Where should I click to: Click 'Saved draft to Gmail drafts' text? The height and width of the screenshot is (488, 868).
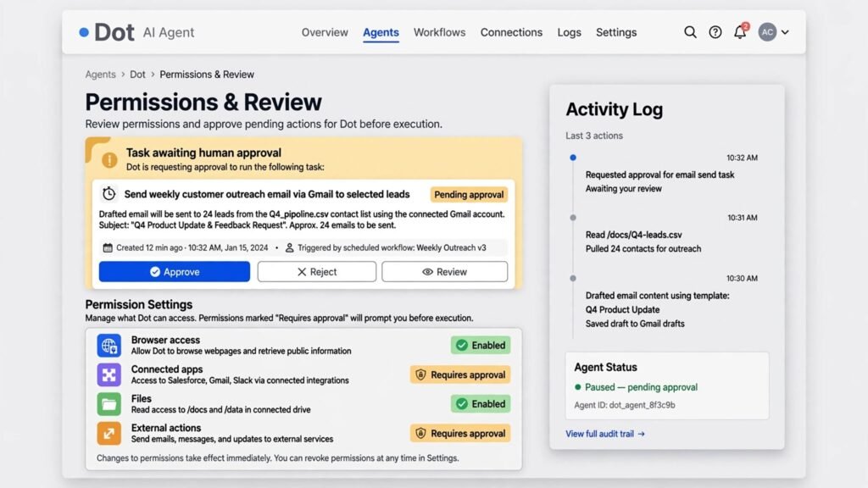click(x=635, y=324)
